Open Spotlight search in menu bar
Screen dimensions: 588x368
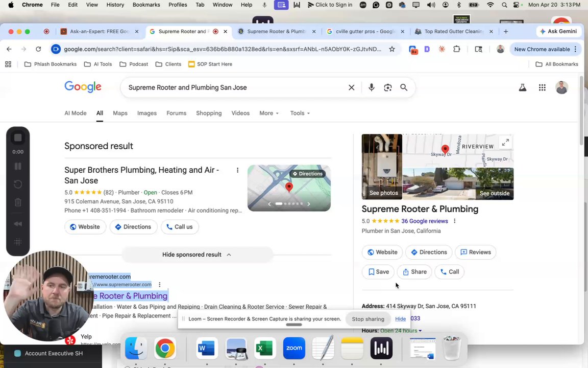click(504, 5)
